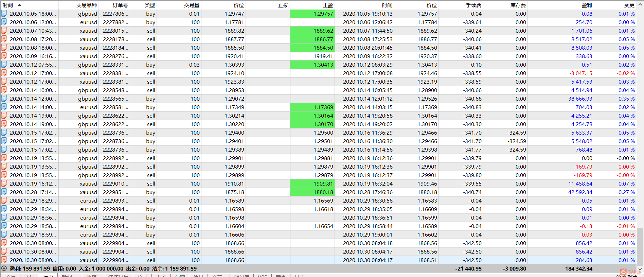Viewport: 644px width, 277px height.
Task: Toggle the sort arrow in the first 时间 header
Action: 19,5
